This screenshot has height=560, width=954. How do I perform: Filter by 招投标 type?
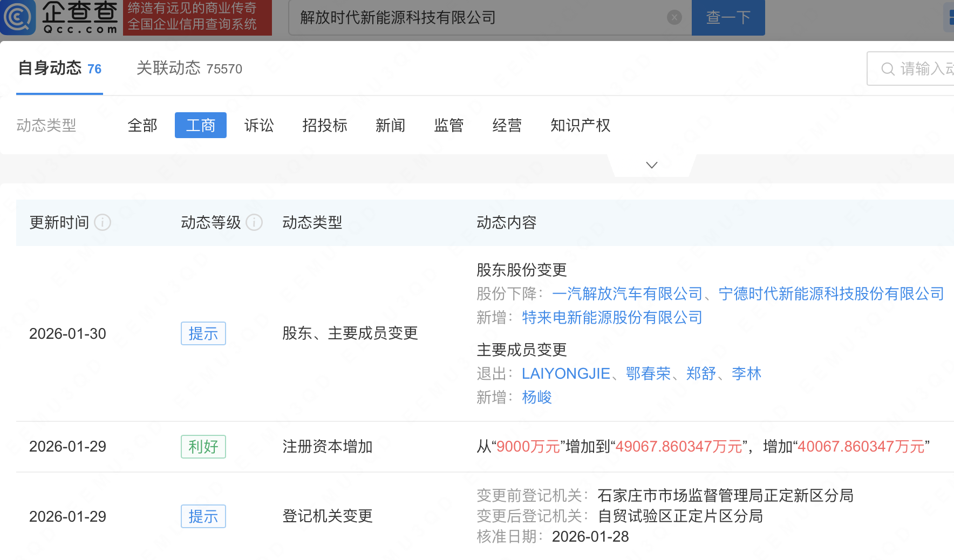pyautogui.click(x=324, y=126)
